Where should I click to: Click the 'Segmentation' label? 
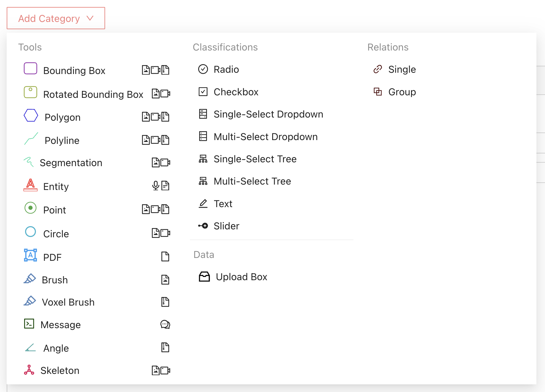[x=71, y=163]
